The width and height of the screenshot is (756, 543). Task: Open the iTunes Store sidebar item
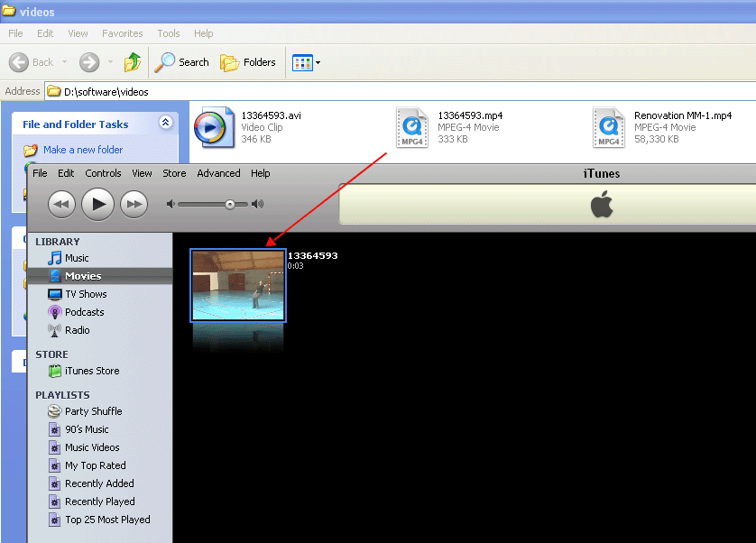pyautogui.click(x=100, y=371)
